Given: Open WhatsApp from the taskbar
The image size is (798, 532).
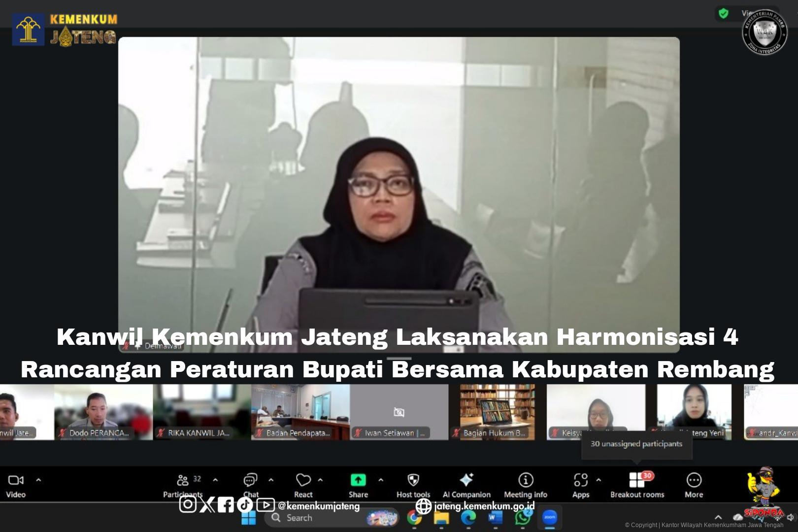Looking at the screenshot, I should point(522,518).
